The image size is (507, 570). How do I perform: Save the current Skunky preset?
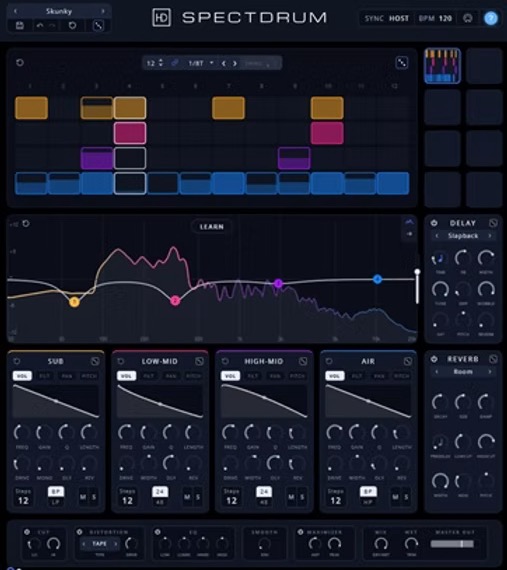point(20,26)
